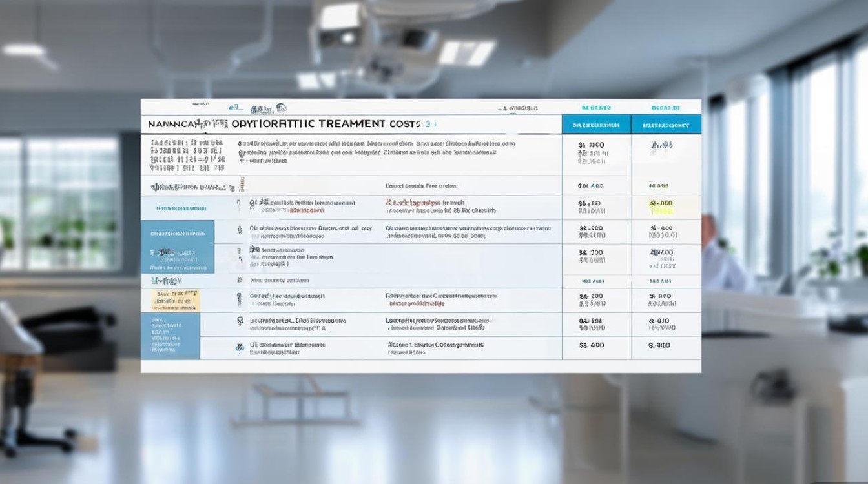This screenshot has width=868, height=484.
Task: Select the upper dark blue sidebar block
Action: (177, 246)
